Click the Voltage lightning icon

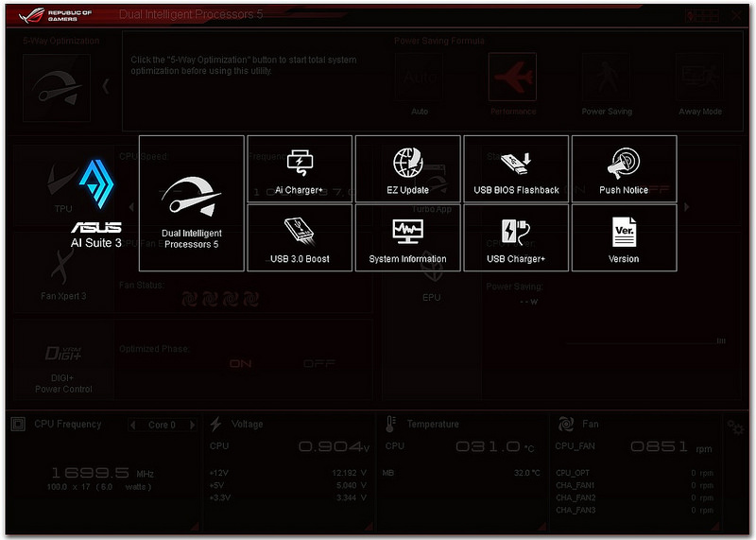tap(215, 424)
